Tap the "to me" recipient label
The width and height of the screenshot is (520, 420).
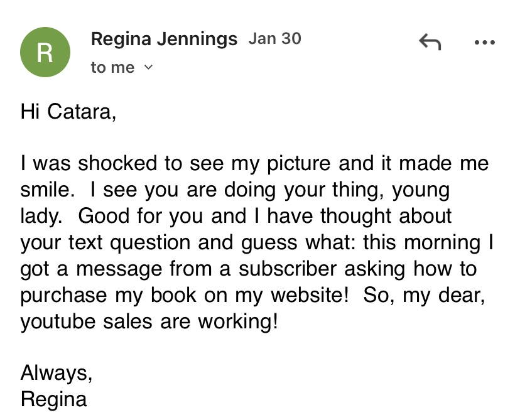(x=112, y=67)
